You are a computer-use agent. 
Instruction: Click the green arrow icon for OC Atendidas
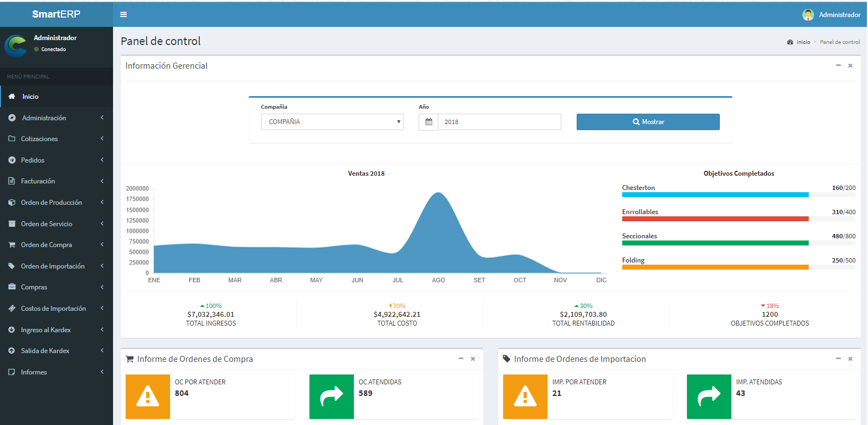331,396
